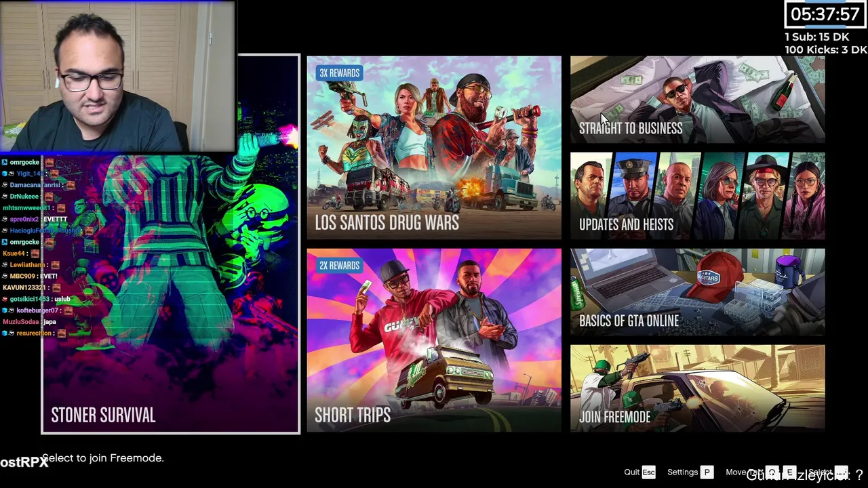Viewport: 868px width, 488px height.
Task: Open the Basics of GTA Online tile
Action: [x=697, y=292]
